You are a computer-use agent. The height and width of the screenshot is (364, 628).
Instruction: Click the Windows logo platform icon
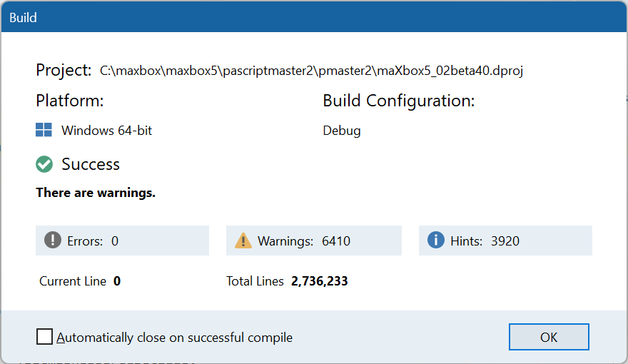(x=44, y=131)
